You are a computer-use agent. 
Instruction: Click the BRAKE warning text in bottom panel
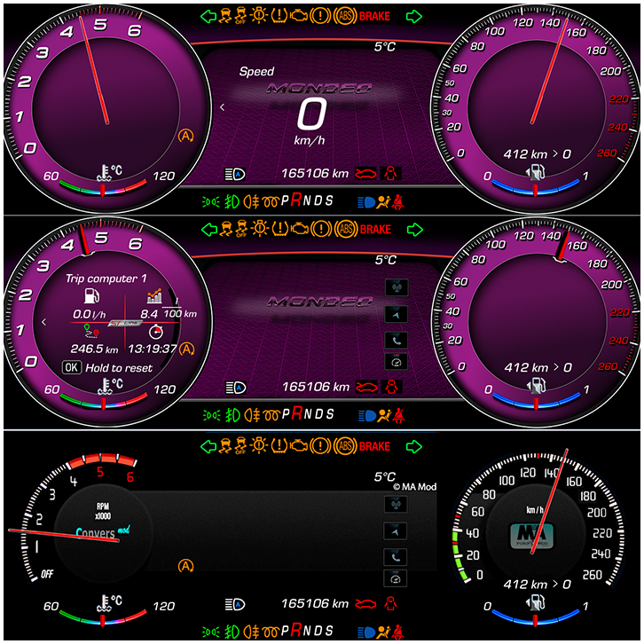[374, 444]
